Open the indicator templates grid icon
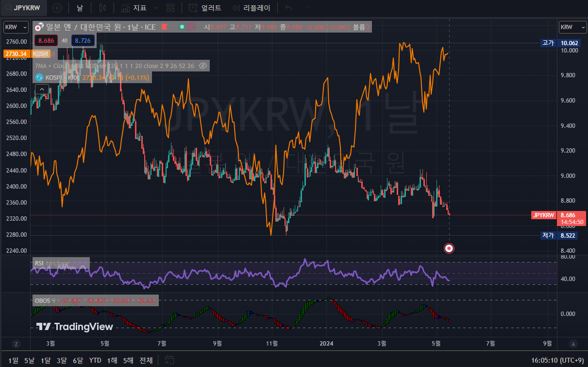Image resolution: width=588 pixels, height=367 pixels. pos(170,8)
